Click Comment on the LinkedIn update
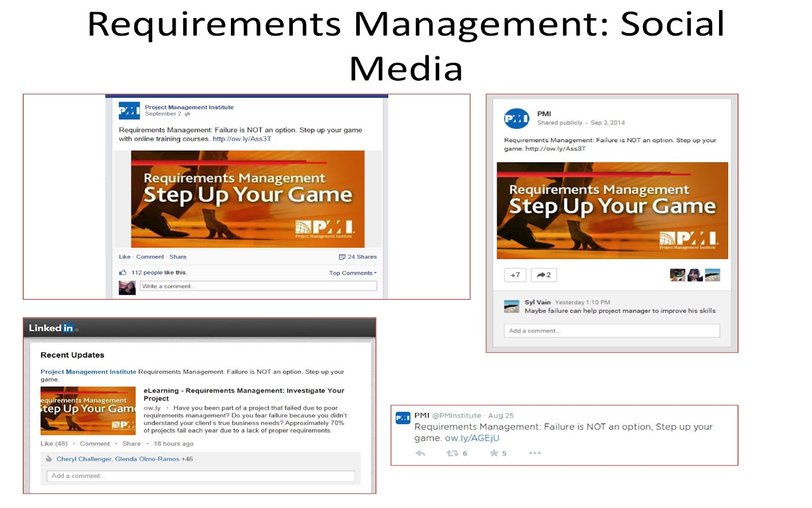The image size is (812, 508). point(95,443)
